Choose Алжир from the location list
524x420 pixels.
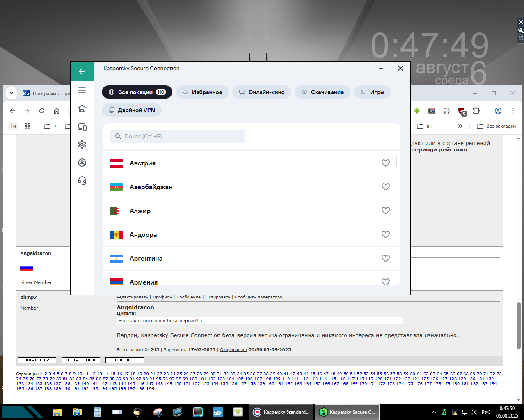(x=252, y=211)
